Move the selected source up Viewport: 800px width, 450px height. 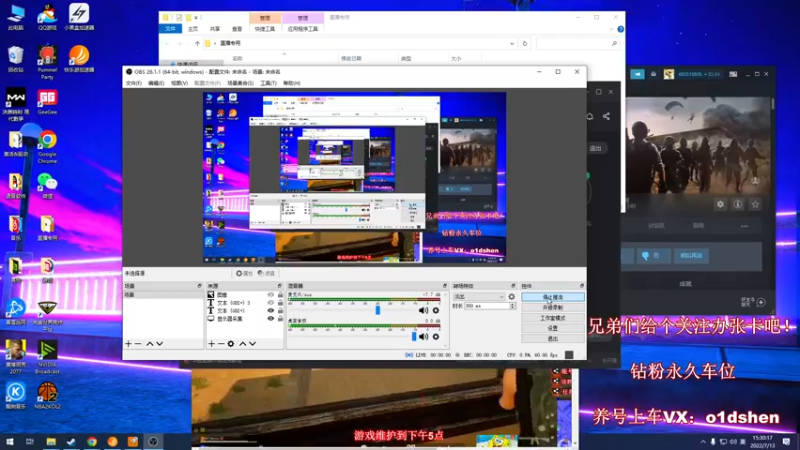point(243,344)
